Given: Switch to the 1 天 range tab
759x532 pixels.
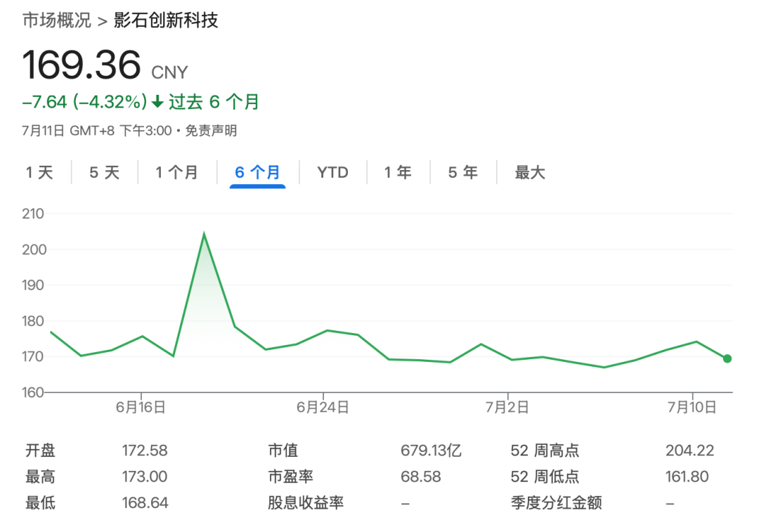Looking at the screenshot, I should coord(39,172).
